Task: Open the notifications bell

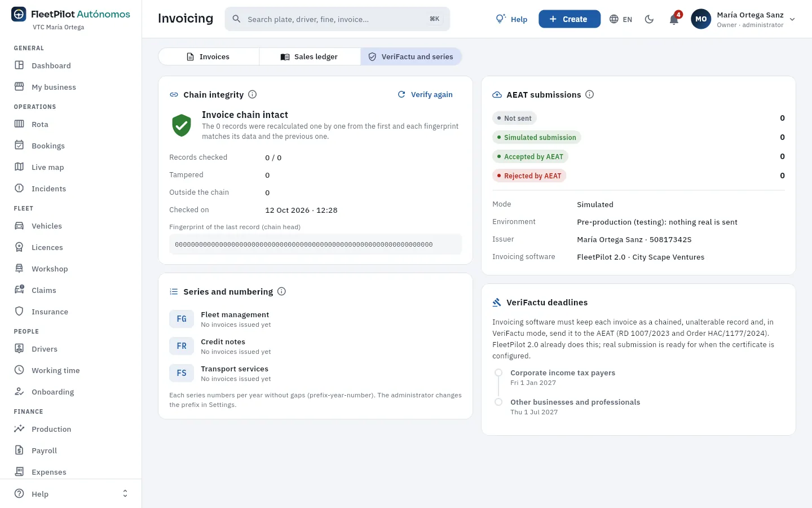Action: [x=674, y=19]
